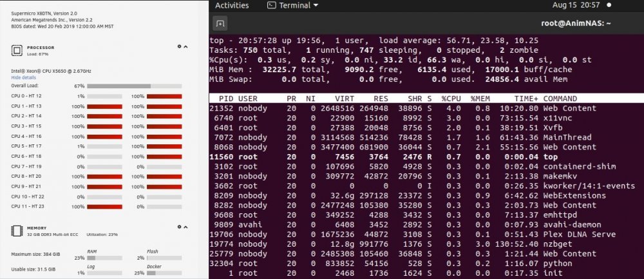Click the Terminal icon in top bar

pyautogui.click(x=271, y=5)
